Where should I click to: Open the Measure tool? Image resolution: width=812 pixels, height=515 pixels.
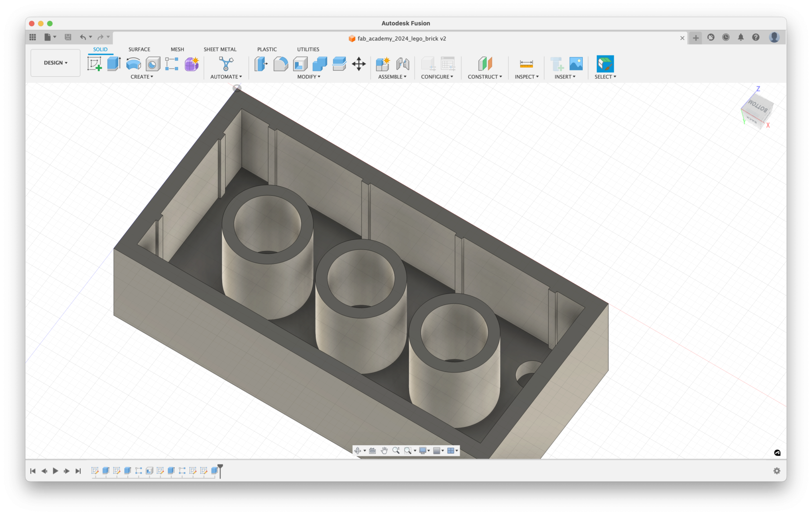click(x=526, y=64)
